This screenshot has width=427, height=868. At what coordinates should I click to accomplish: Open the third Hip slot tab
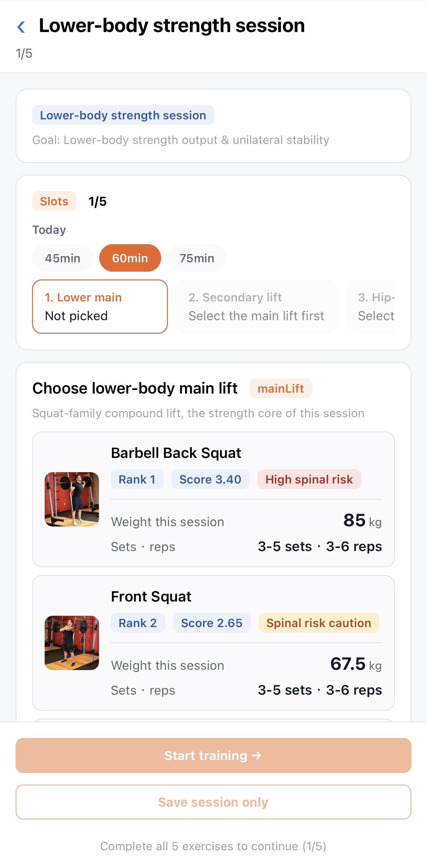click(370, 307)
